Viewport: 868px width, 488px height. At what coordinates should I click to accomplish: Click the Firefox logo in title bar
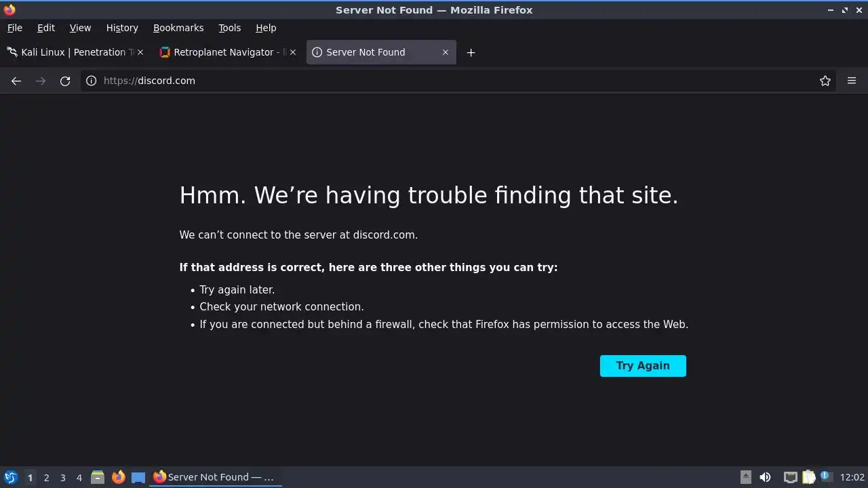9,9
